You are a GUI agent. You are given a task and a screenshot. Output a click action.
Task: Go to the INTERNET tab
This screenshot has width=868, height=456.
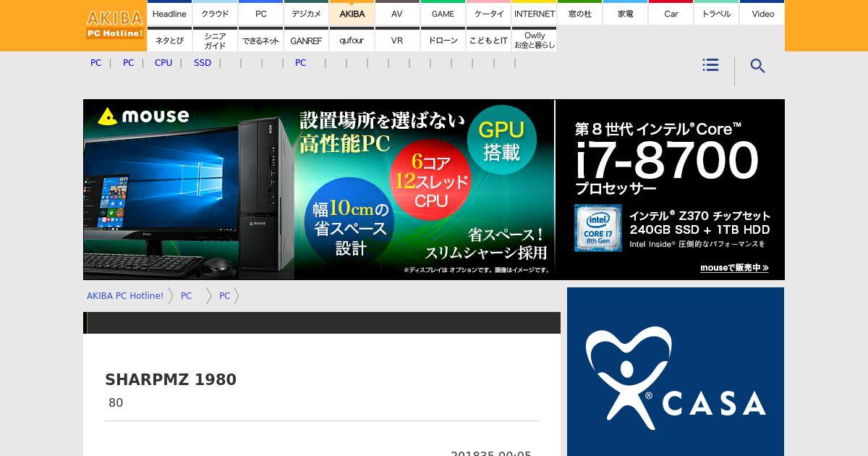[535, 14]
